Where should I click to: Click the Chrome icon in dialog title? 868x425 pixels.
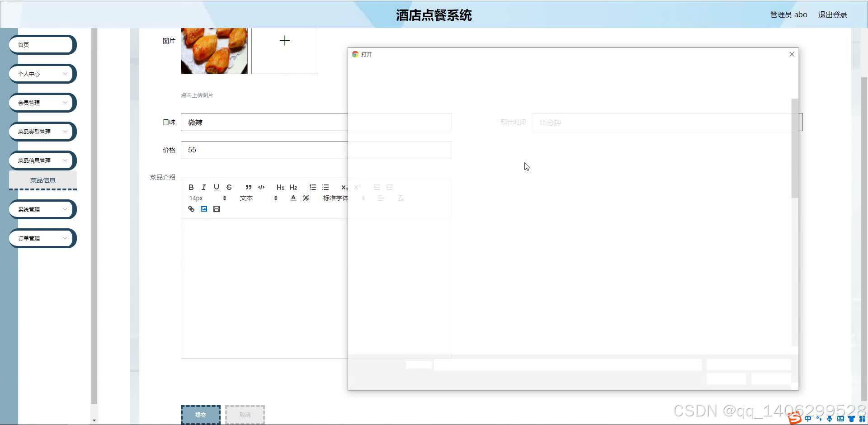pos(355,54)
